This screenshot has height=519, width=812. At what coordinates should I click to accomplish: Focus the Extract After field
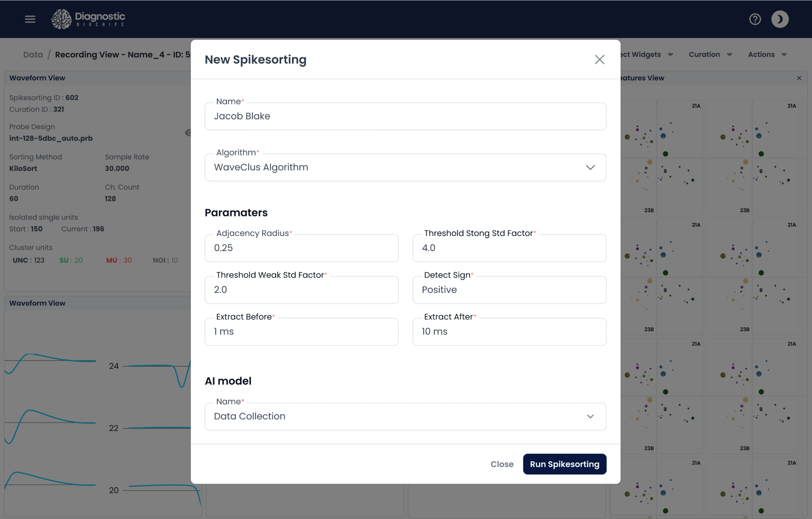(509, 332)
